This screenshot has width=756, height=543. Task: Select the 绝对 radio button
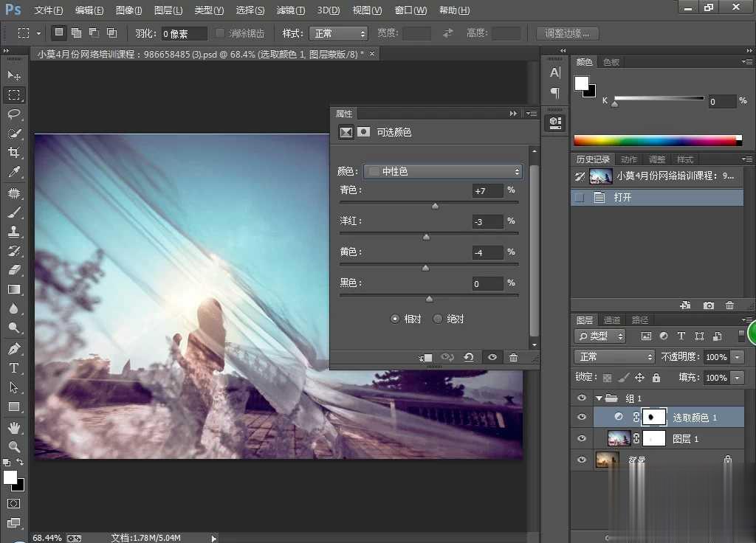(x=438, y=319)
